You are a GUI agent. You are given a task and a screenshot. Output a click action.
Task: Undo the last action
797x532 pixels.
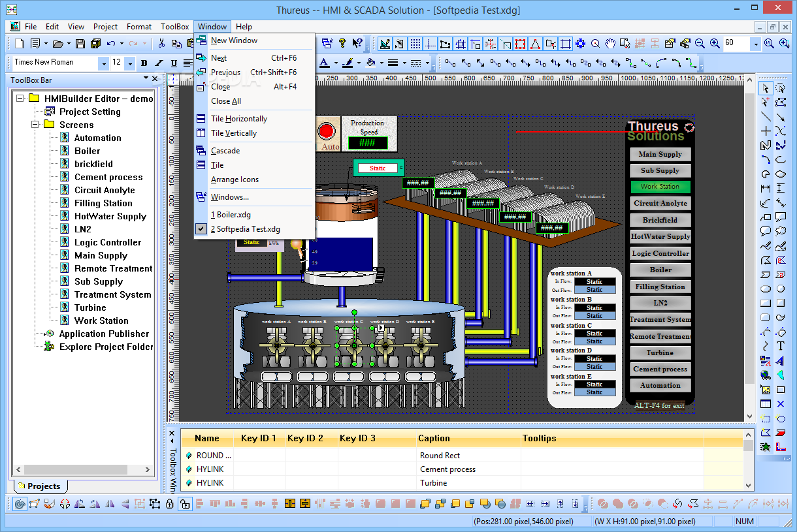[110, 44]
